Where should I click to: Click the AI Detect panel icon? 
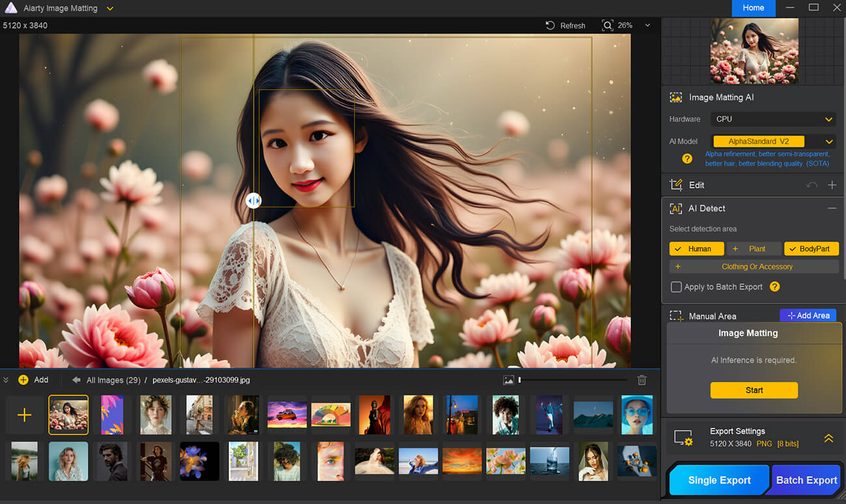click(x=677, y=208)
